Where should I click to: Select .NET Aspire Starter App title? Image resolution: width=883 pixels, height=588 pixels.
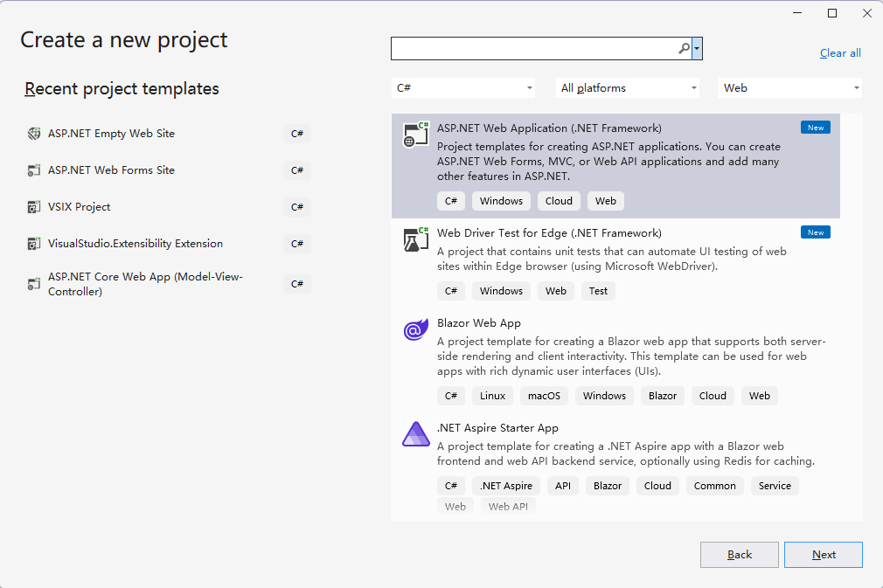point(497,427)
